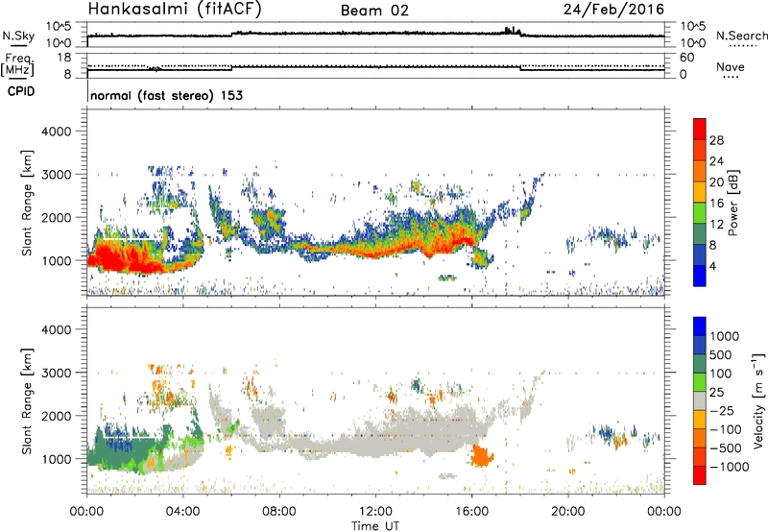Pick the yellow 16–20 dB Power colorbar segment
Image resolution: width=768 pixels, height=532 pixels.
700,191
